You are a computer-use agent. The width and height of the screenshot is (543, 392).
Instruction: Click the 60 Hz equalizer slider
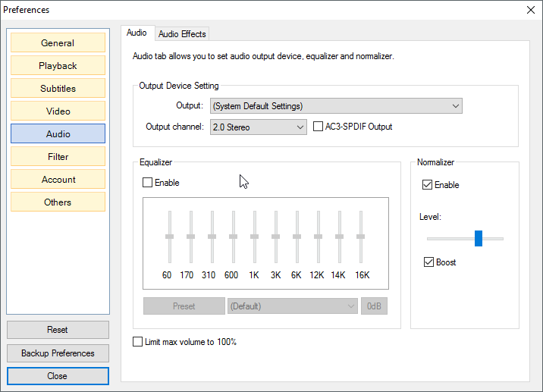point(170,237)
